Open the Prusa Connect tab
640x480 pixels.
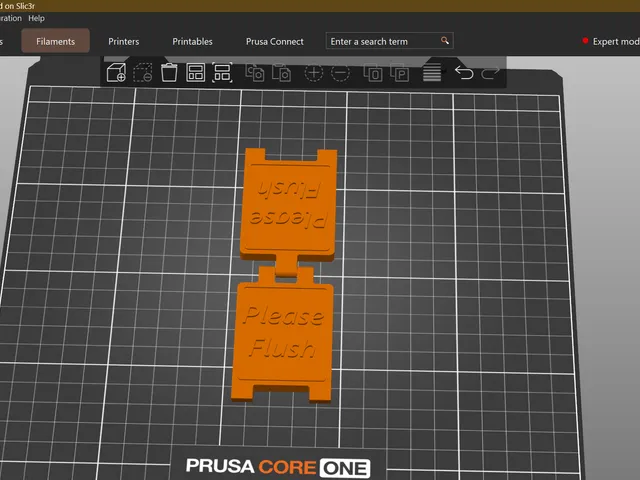pos(275,41)
